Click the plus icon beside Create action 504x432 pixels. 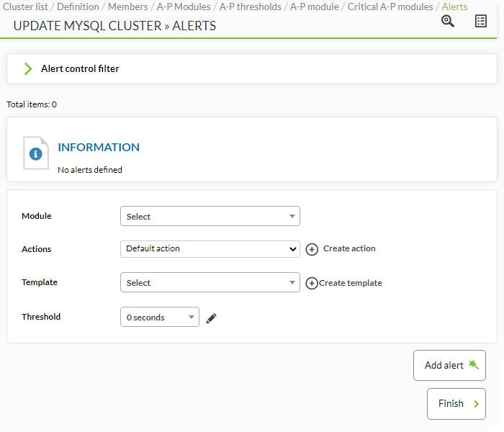[x=312, y=249]
